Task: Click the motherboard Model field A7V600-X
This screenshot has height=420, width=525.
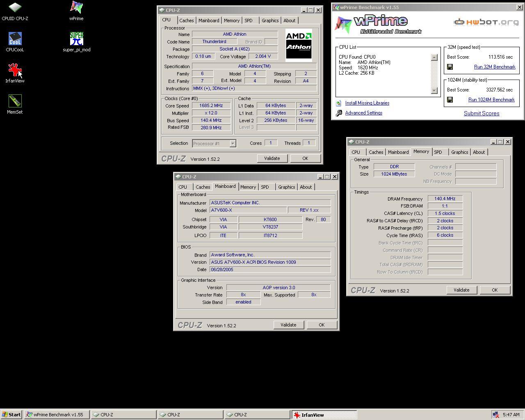Action: (x=248, y=210)
